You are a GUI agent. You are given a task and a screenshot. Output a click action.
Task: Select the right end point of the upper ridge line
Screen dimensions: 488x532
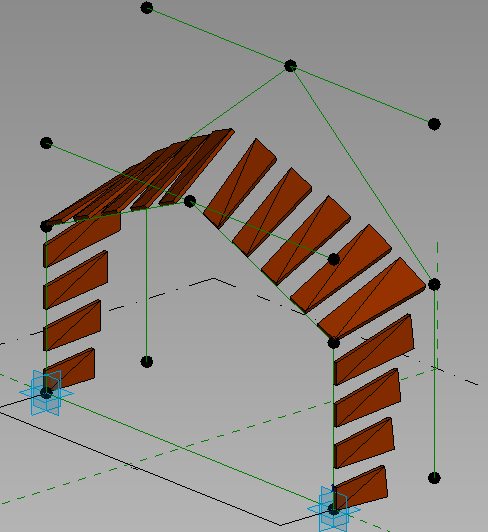click(x=434, y=124)
